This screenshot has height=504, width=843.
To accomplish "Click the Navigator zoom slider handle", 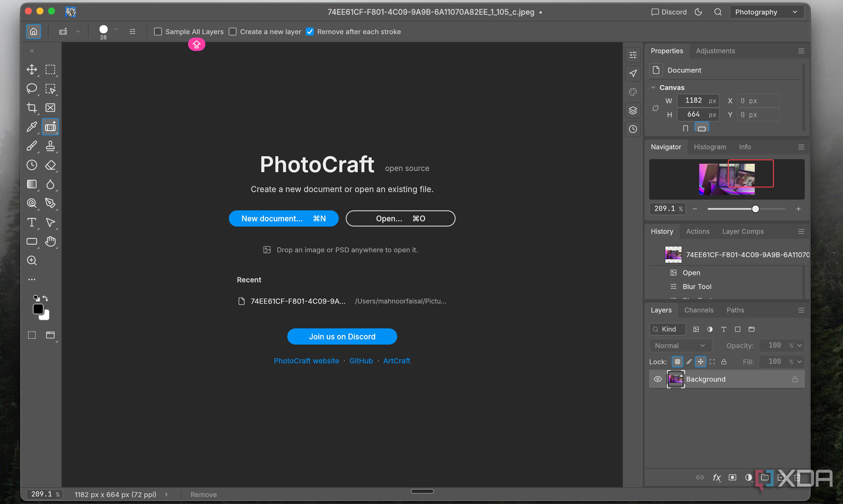I will (x=755, y=209).
